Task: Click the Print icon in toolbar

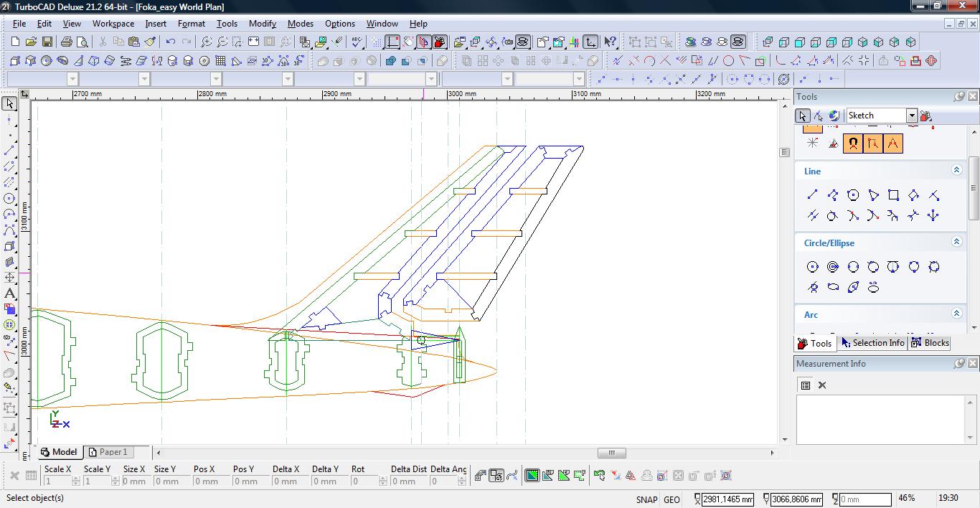Action: point(67,42)
